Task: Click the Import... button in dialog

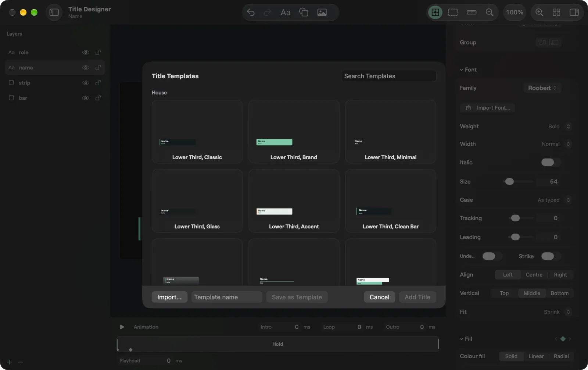Action: 169,297
